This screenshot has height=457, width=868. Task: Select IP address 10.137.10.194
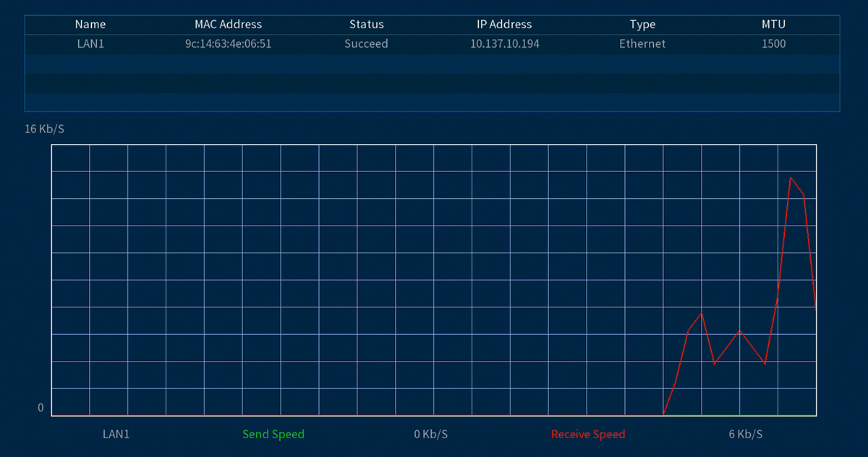tap(504, 43)
